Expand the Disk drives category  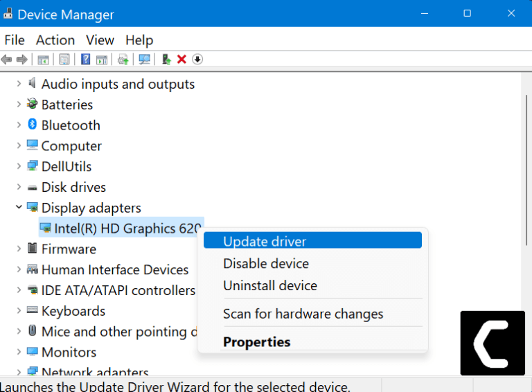tap(19, 187)
